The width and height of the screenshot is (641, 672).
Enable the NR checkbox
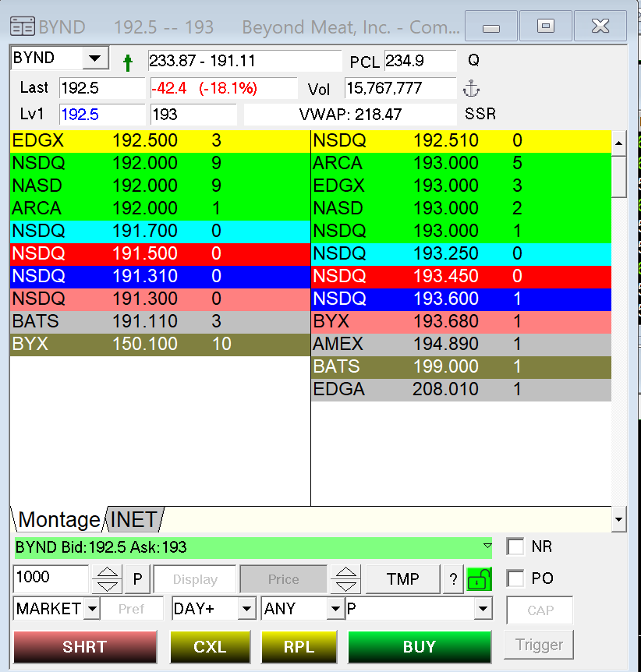tap(515, 546)
